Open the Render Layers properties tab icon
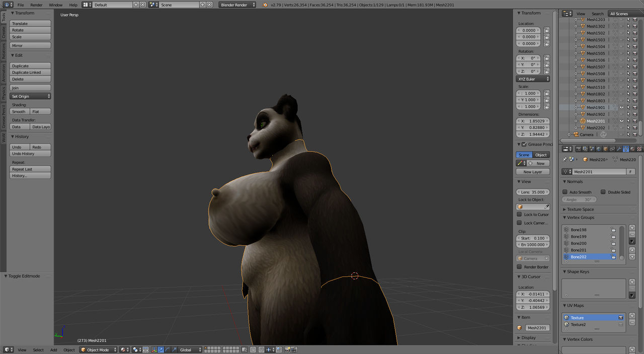The width and height of the screenshot is (644, 354). 585,149
